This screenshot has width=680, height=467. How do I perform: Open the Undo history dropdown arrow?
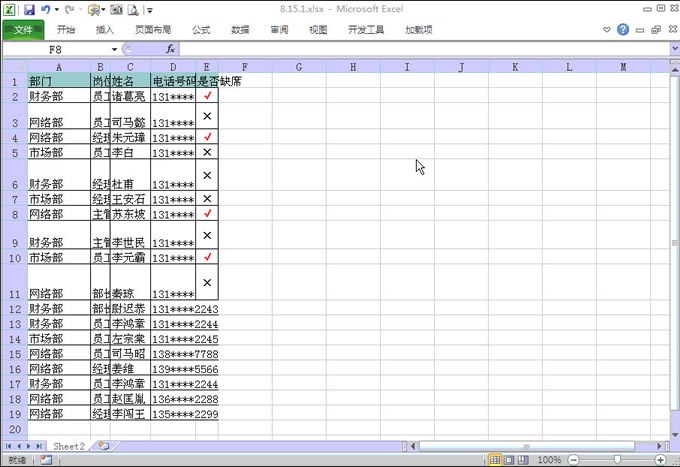[57, 10]
